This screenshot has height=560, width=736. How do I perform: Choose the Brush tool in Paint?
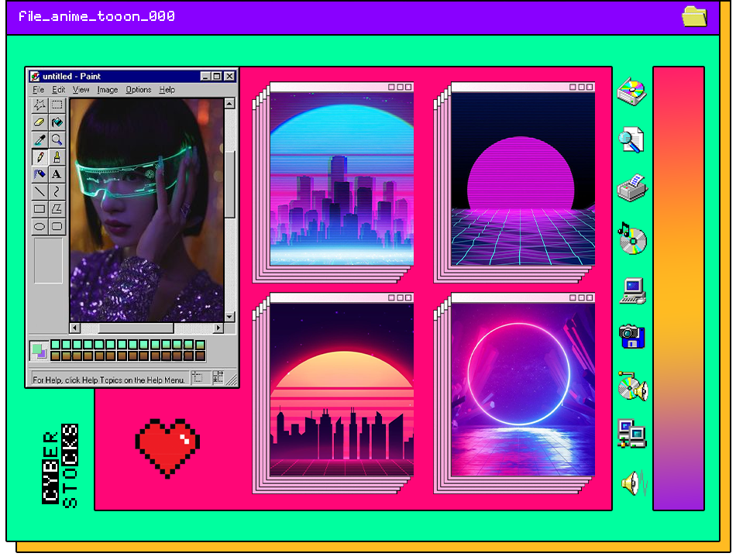(x=57, y=156)
